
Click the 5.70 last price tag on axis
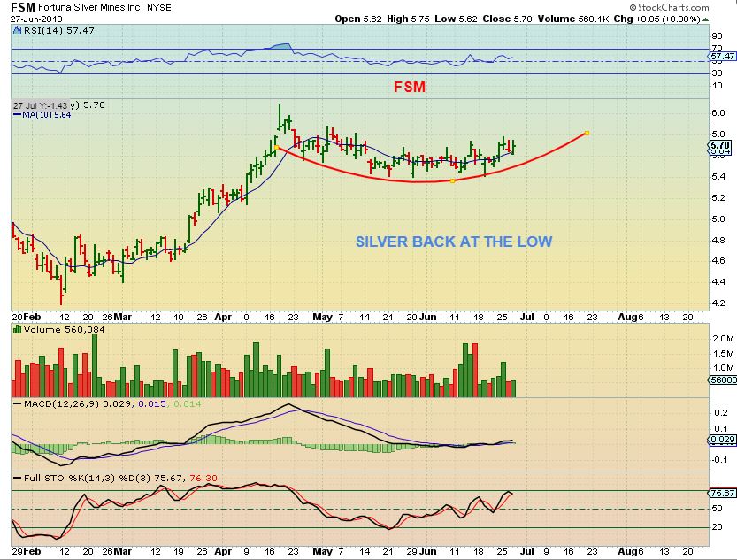click(x=720, y=145)
